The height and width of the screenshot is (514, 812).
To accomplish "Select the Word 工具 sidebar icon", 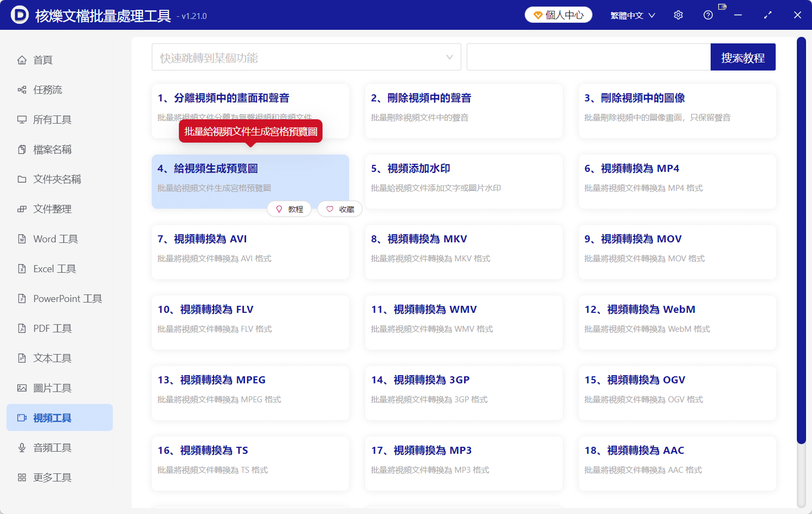I will tap(21, 239).
